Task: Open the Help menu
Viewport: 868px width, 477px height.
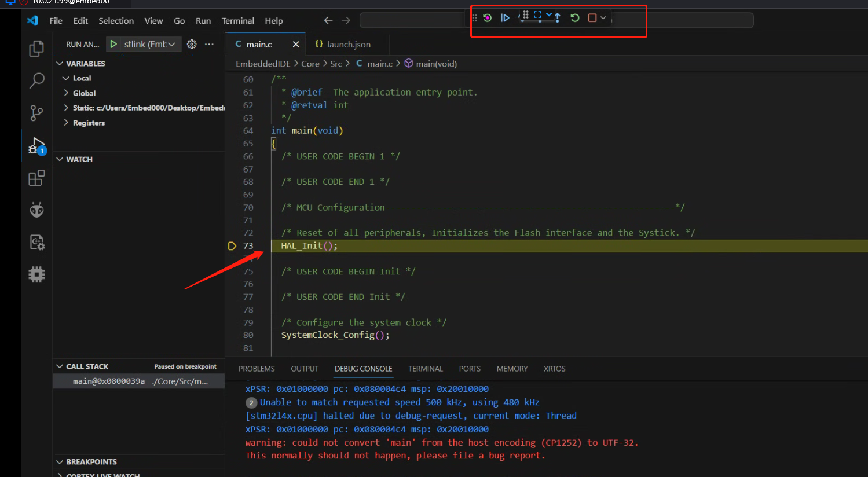Action: 274,21
